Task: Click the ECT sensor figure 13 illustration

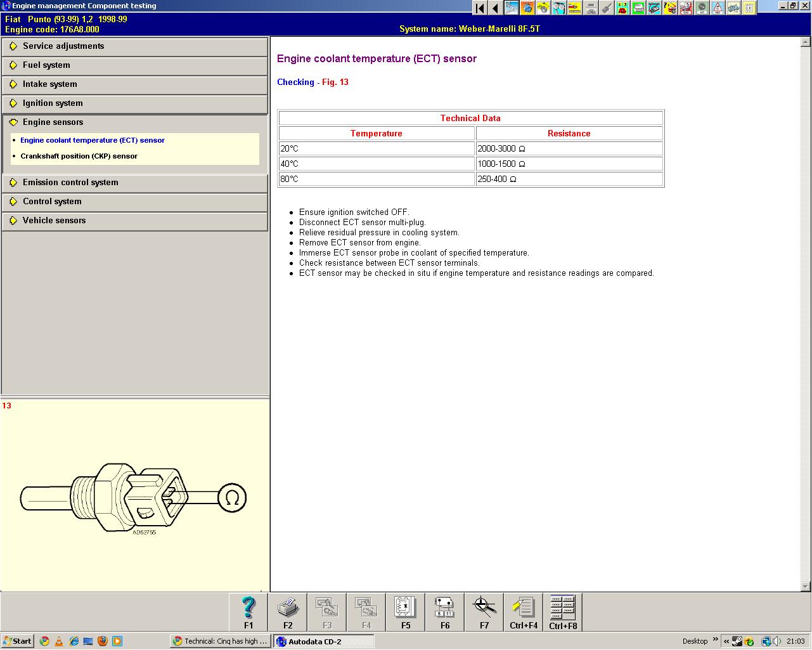Action: (x=133, y=498)
